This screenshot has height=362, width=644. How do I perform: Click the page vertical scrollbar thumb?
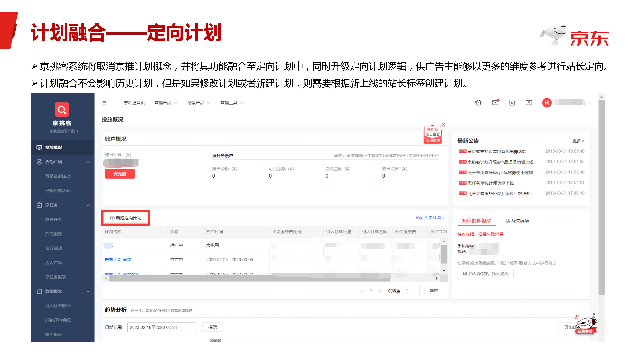pos(601,197)
